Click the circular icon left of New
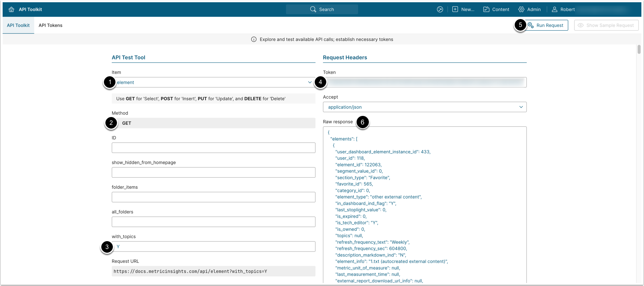This screenshot has width=644, height=286. (x=440, y=9)
